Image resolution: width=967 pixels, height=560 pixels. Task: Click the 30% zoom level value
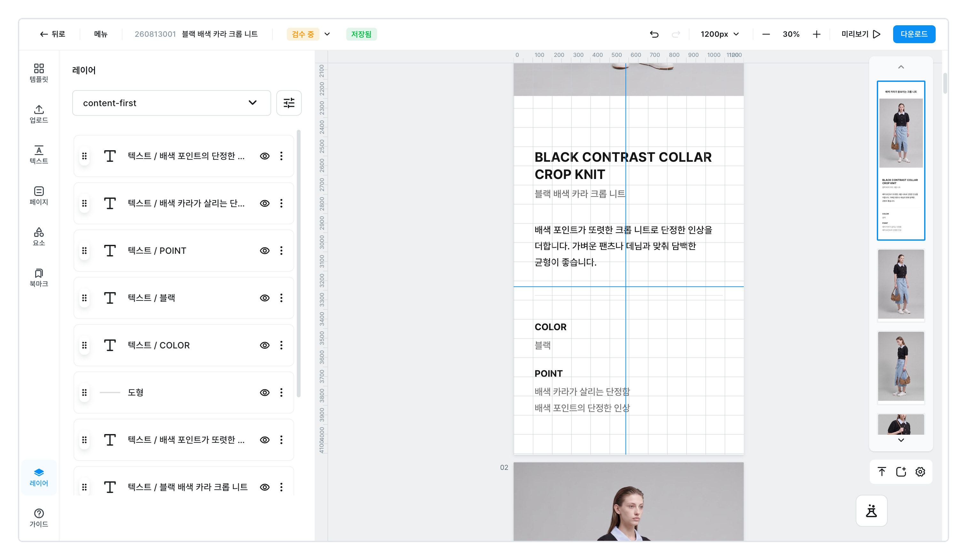791,34
